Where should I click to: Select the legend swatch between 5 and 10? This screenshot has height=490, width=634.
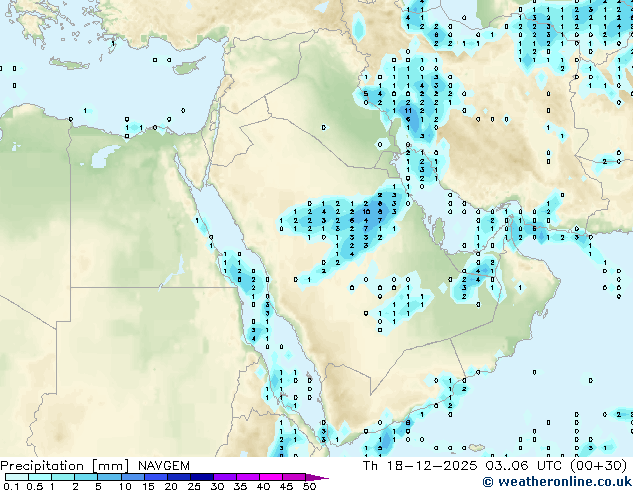coord(109,477)
